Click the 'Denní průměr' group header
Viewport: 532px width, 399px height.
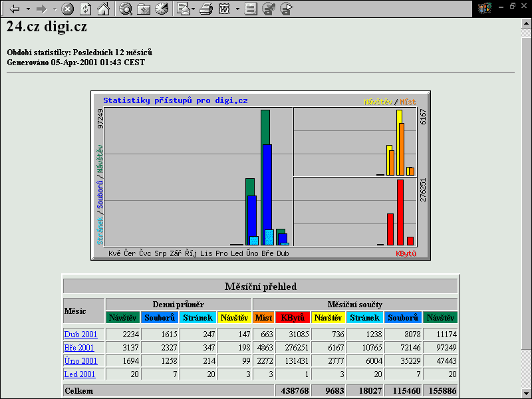[x=178, y=305]
